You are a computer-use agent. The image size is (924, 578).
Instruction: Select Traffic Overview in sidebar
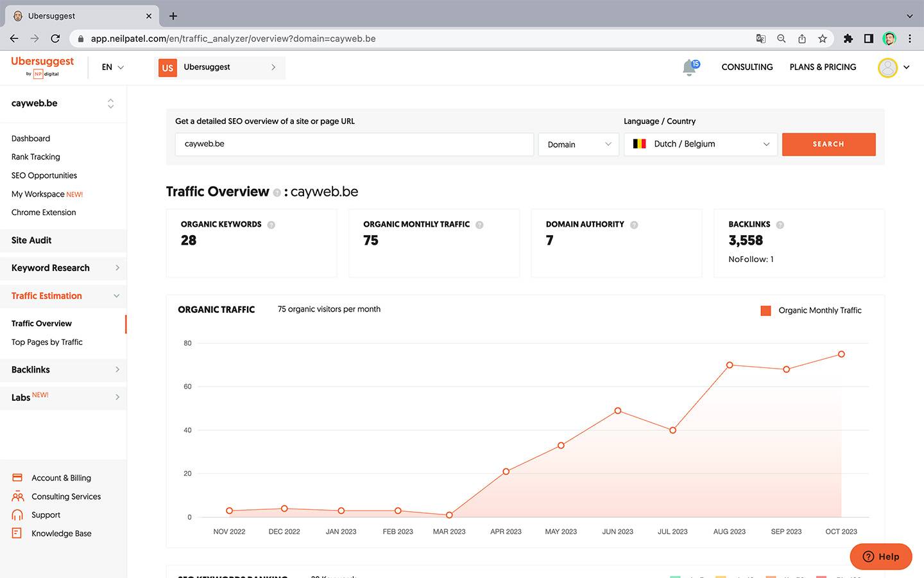pyautogui.click(x=42, y=324)
